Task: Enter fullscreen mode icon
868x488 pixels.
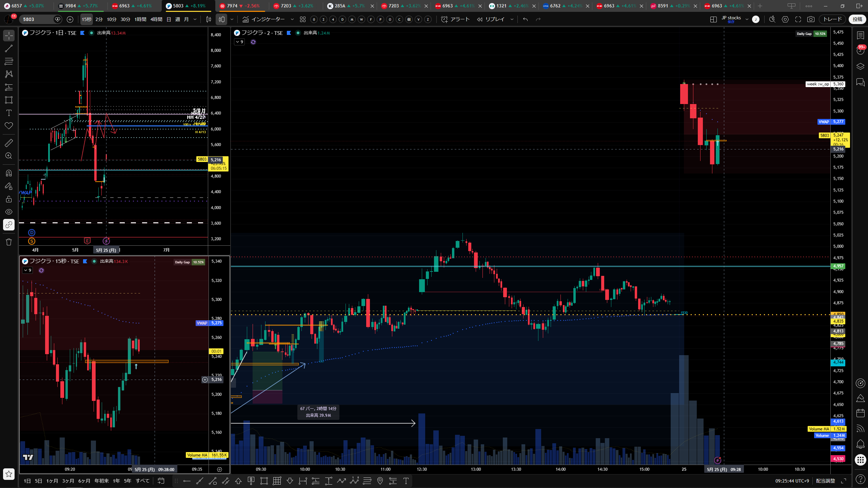Action: tap(798, 19)
